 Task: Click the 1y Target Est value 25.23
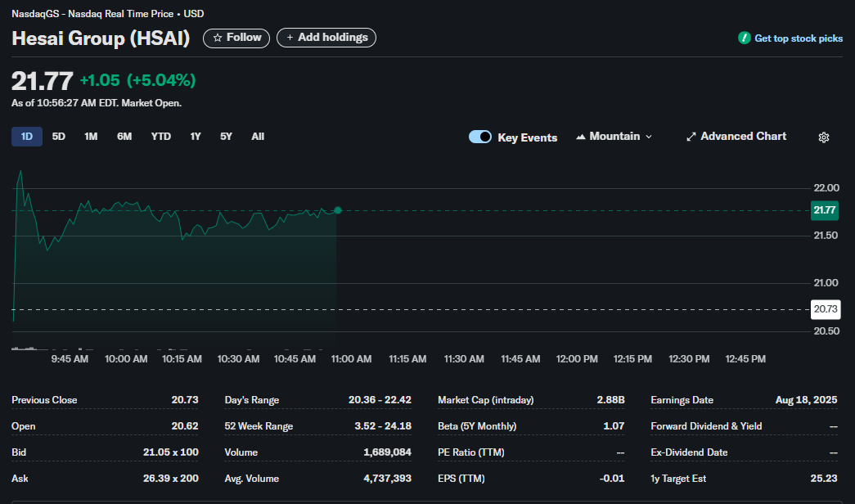(823, 479)
